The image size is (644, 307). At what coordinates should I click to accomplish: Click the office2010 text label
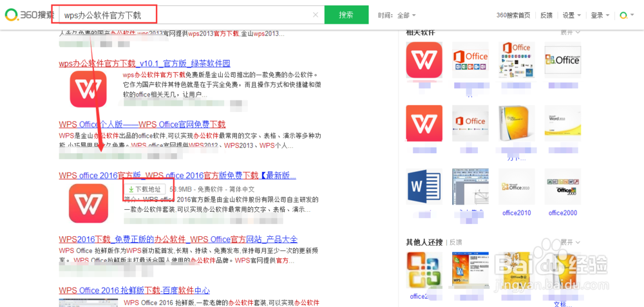(516, 212)
